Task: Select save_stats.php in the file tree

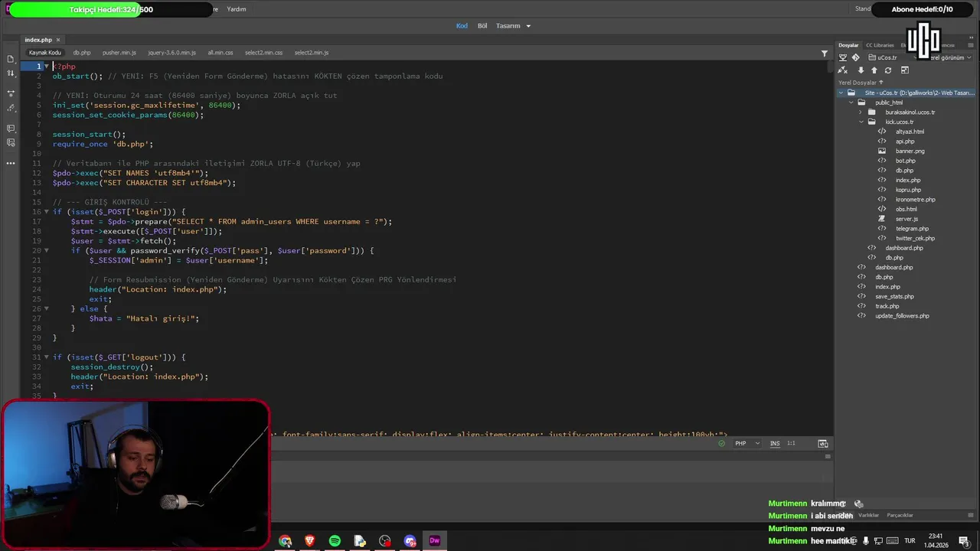Action: [x=894, y=296]
